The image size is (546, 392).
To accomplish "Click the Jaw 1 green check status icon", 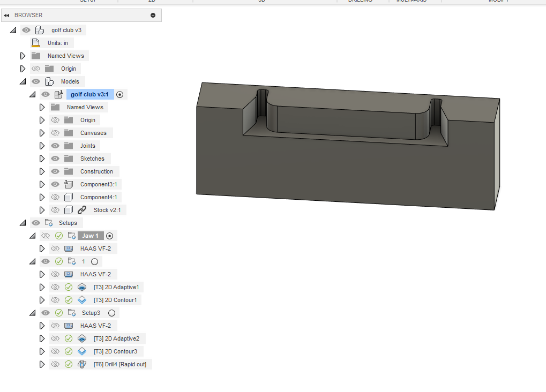I will pyautogui.click(x=59, y=236).
